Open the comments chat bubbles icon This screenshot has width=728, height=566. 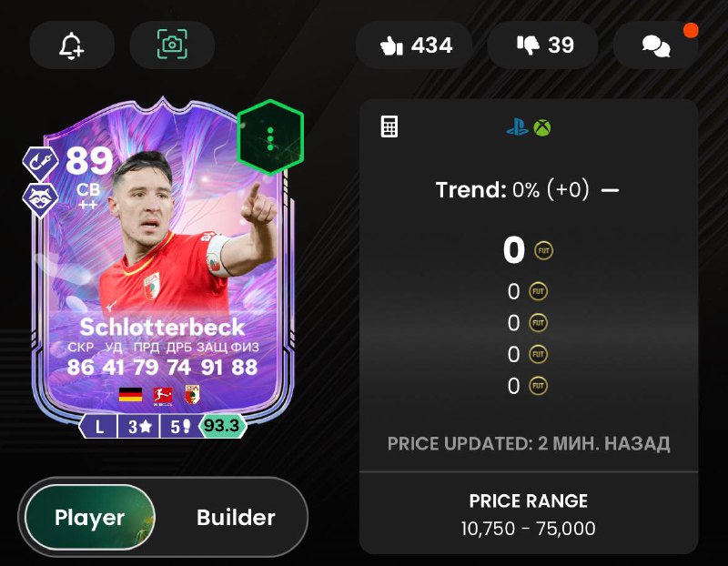(655, 45)
